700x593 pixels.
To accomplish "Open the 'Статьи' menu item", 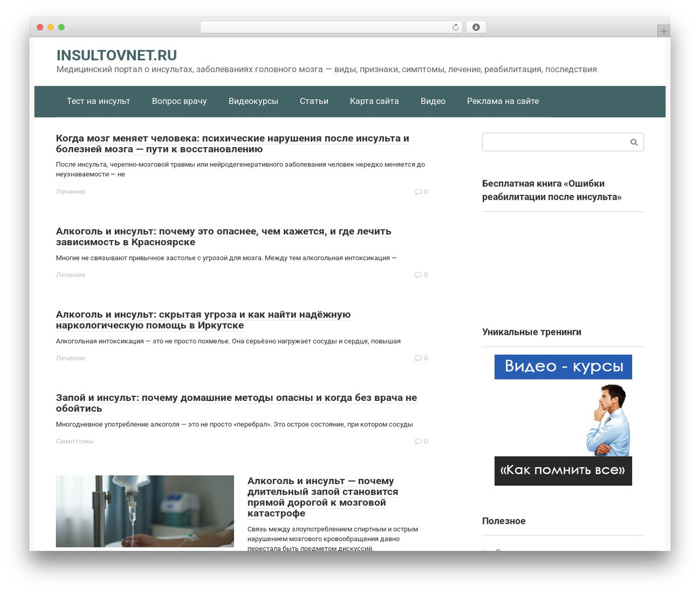I will point(314,101).
